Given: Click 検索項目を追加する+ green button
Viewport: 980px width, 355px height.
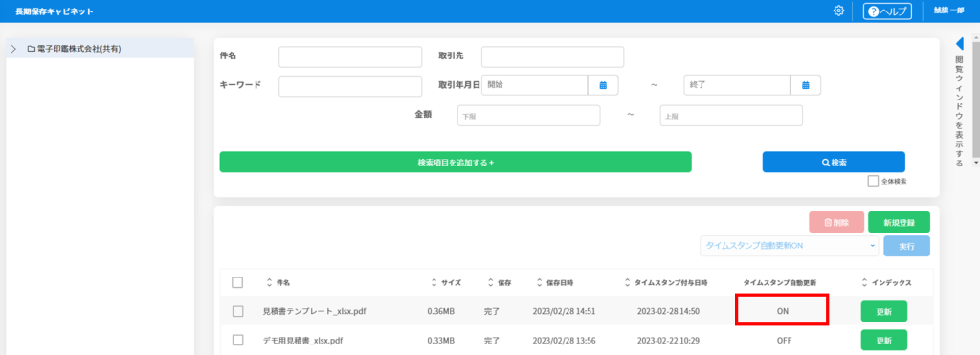Looking at the screenshot, I should [x=456, y=162].
